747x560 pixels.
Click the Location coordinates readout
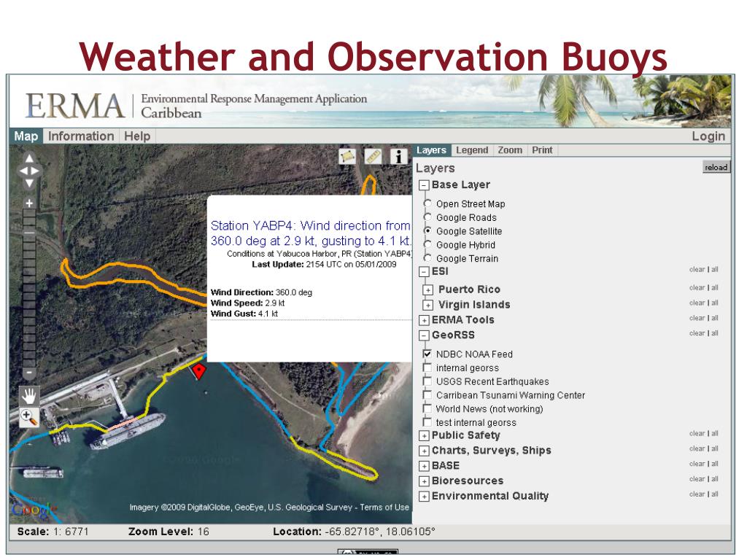[354, 532]
